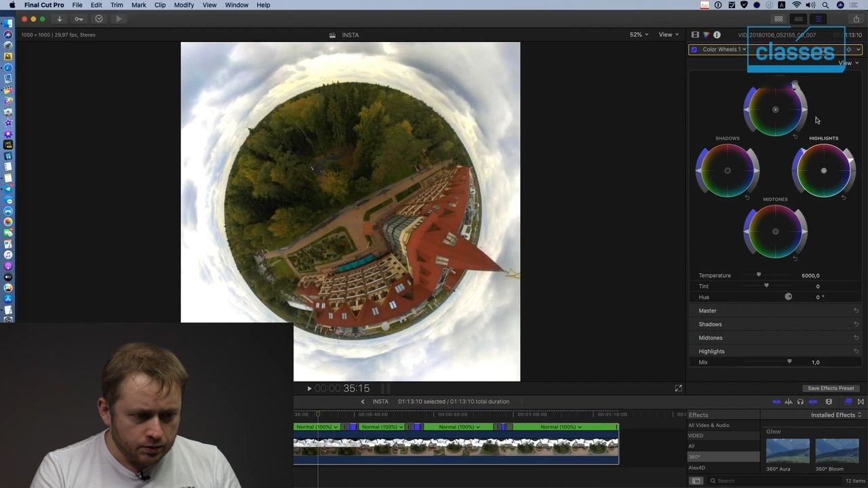The image size is (868, 488).
Task: Go back in timeline history arrow
Action: (x=363, y=401)
